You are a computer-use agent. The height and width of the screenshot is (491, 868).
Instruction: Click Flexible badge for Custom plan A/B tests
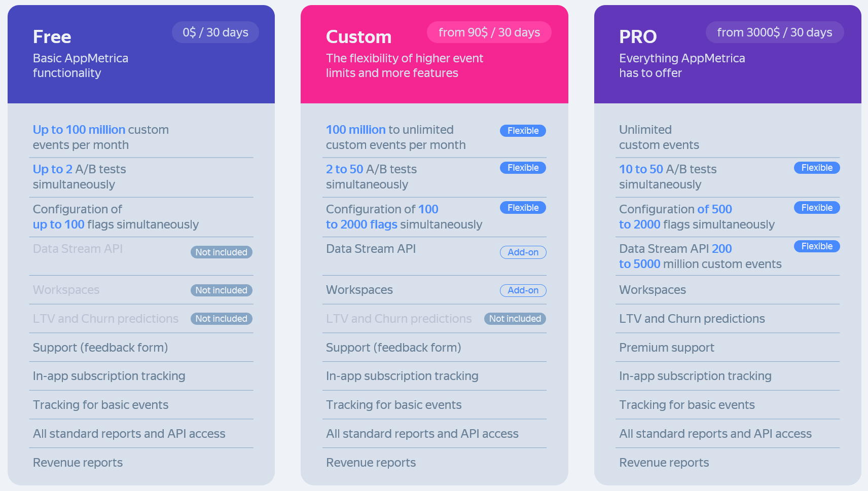(523, 168)
